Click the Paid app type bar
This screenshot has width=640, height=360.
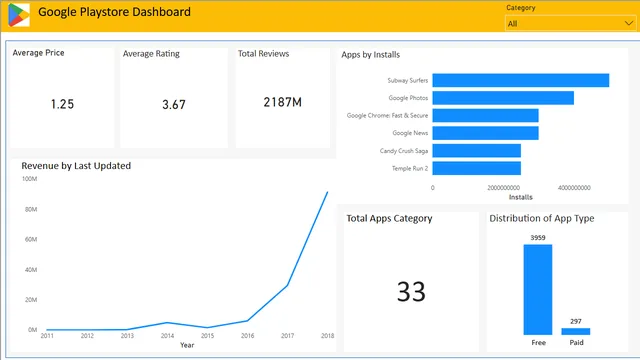(576, 331)
